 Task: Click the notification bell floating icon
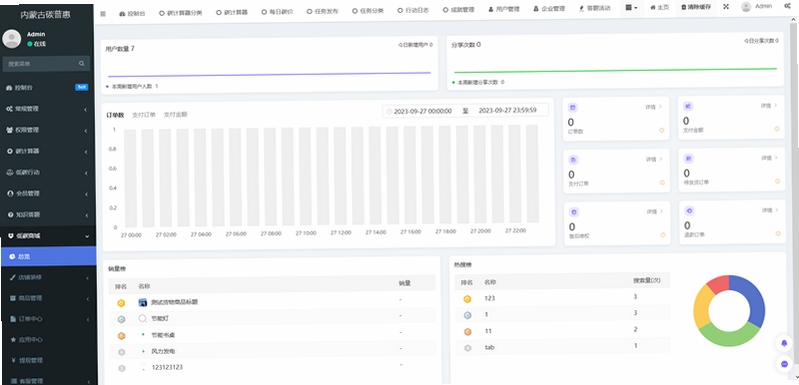(x=784, y=343)
